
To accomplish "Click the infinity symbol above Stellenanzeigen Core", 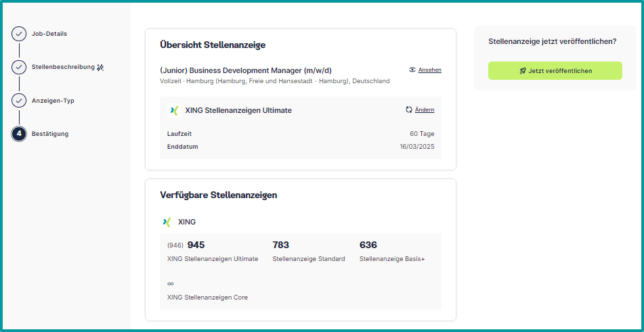I will [x=171, y=283].
